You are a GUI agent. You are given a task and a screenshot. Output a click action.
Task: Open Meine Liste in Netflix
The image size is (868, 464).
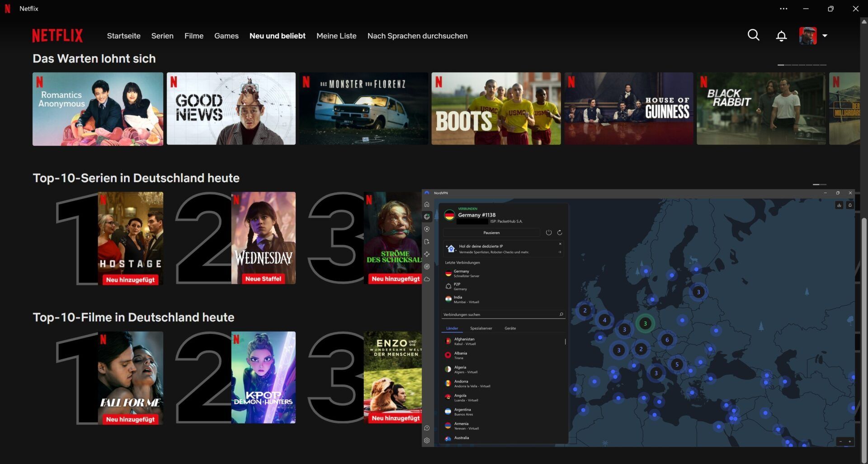(336, 36)
